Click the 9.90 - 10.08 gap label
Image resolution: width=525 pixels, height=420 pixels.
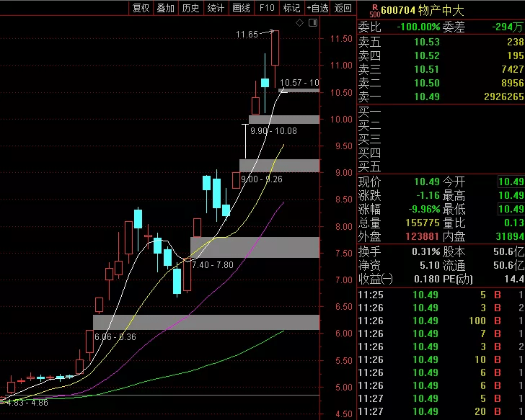(273, 131)
